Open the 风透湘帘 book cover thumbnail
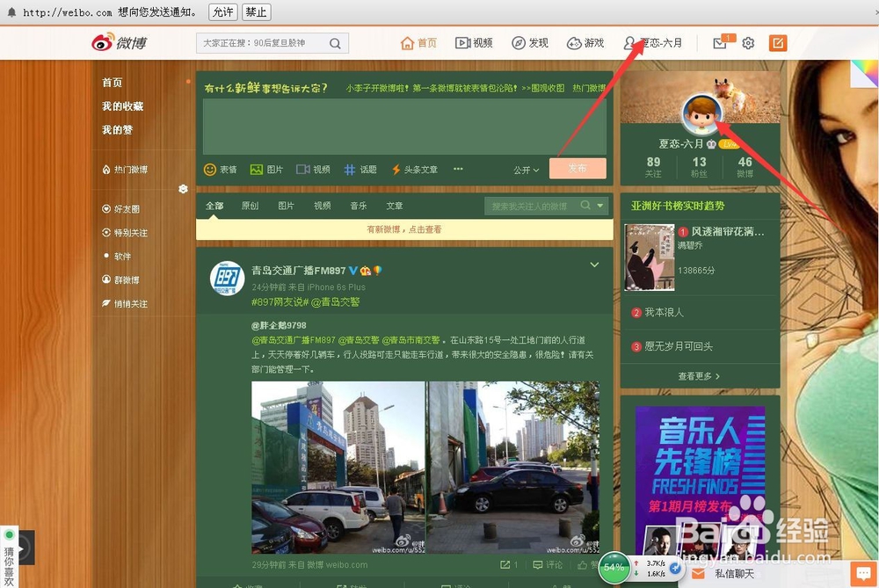This screenshot has width=879, height=588. 649,258
